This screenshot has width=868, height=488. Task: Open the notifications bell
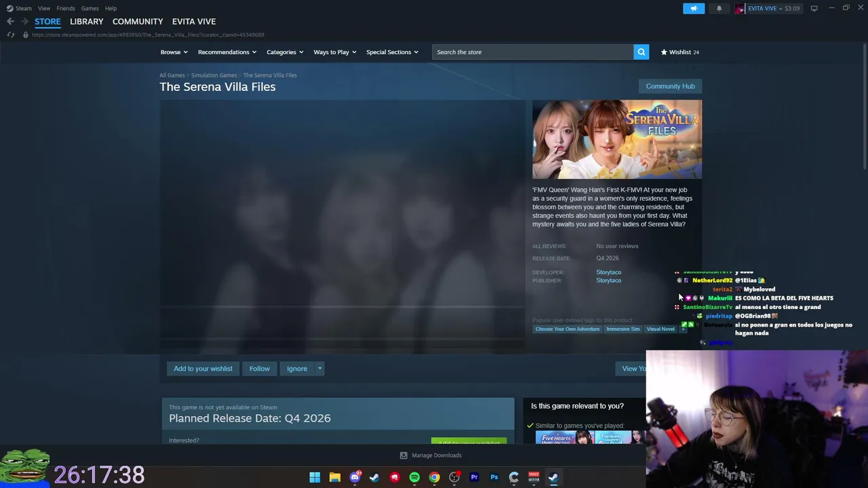click(x=719, y=8)
